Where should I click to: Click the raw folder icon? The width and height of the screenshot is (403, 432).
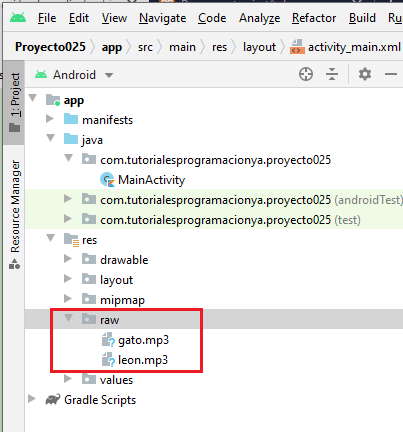coord(89,319)
